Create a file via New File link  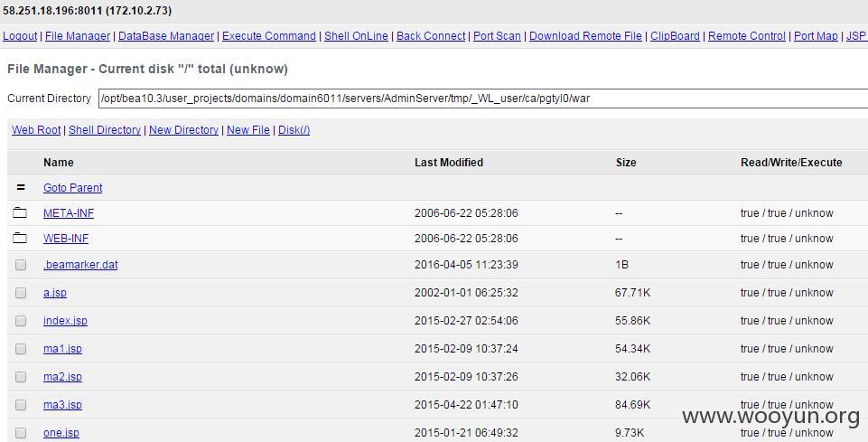coord(248,129)
